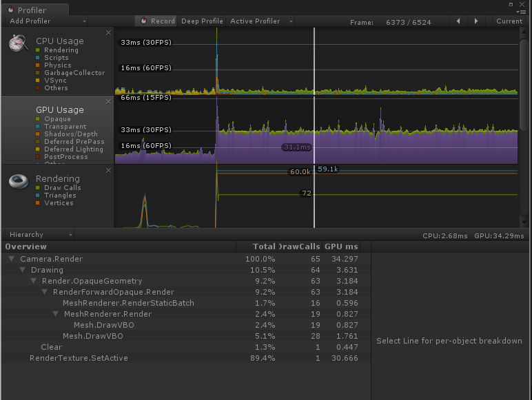Step to the next frame

(476, 21)
